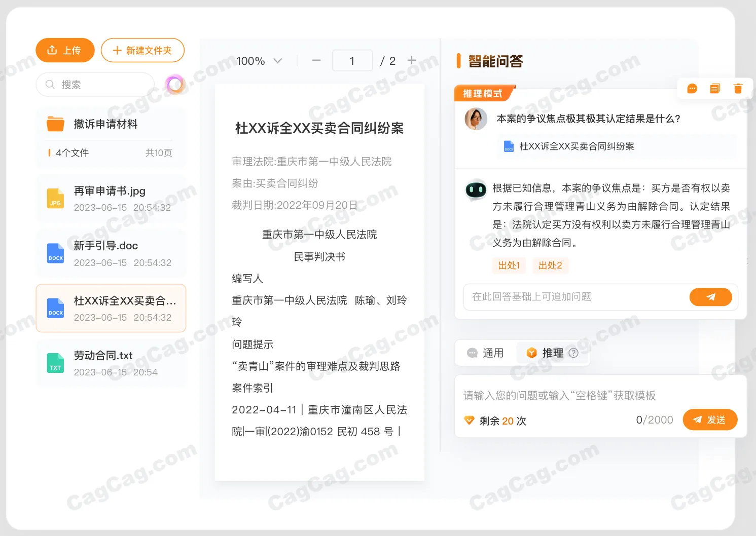Click the robot assistant avatar icon
The image size is (756, 536).
[476, 189]
